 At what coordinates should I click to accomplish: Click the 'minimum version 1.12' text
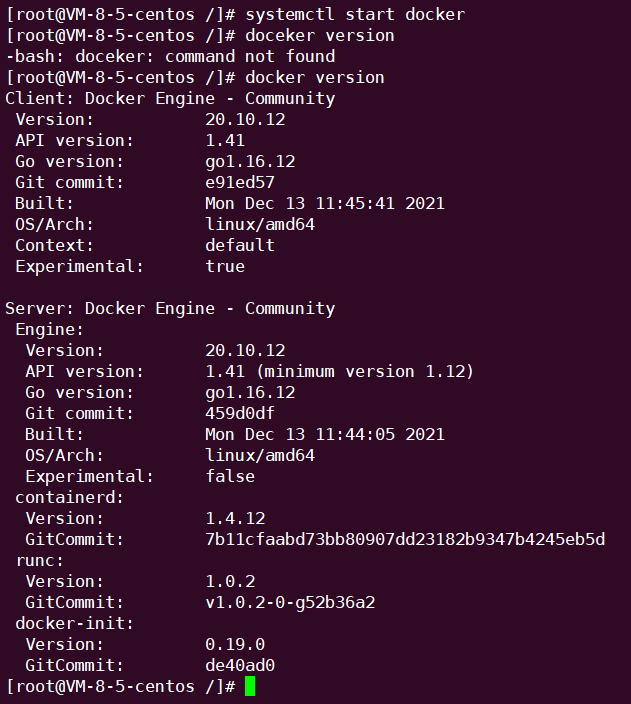(x=366, y=371)
